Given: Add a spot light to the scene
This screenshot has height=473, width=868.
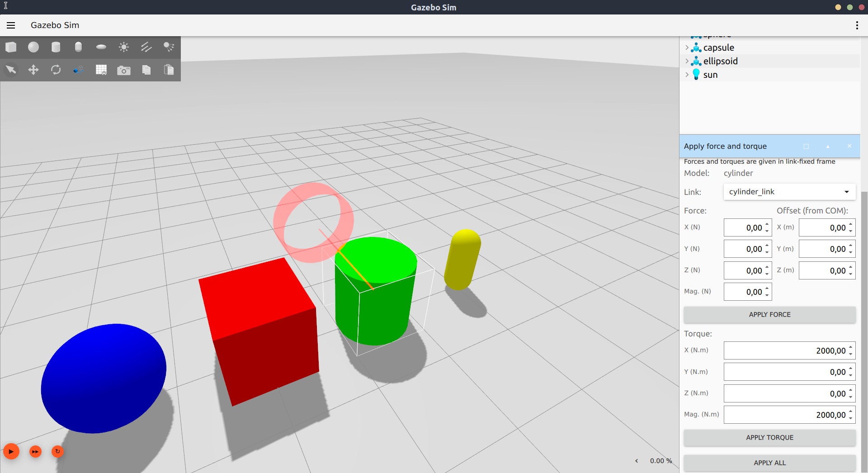Looking at the screenshot, I should point(169,47).
